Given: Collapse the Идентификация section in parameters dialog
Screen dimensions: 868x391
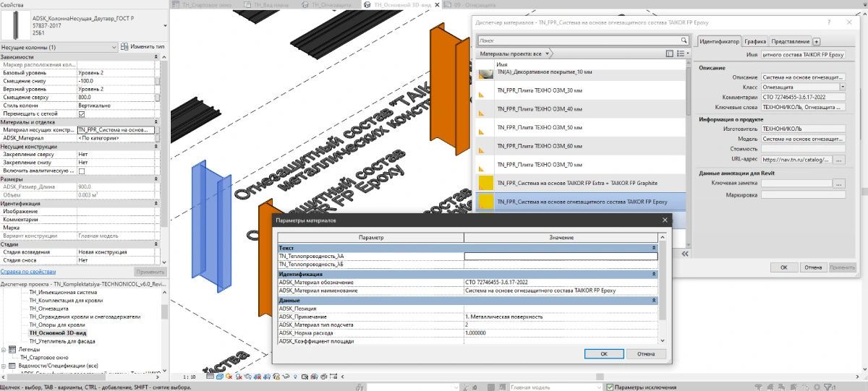Looking at the screenshot, I should (x=654, y=275).
